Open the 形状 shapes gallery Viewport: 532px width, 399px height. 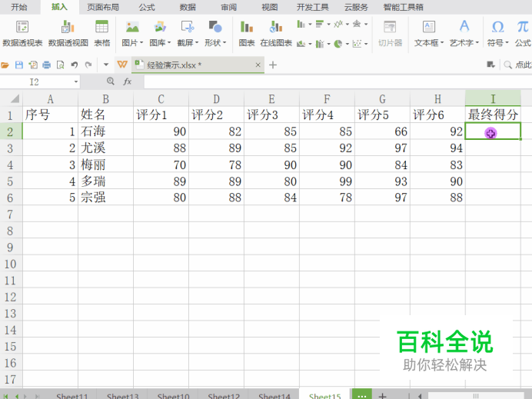215,34
